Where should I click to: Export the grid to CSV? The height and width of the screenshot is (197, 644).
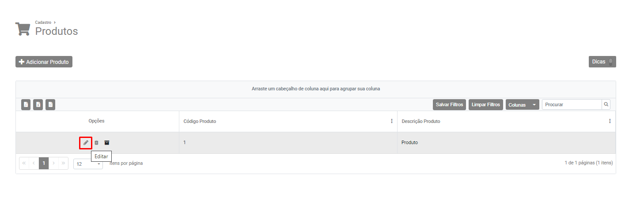click(x=50, y=105)
